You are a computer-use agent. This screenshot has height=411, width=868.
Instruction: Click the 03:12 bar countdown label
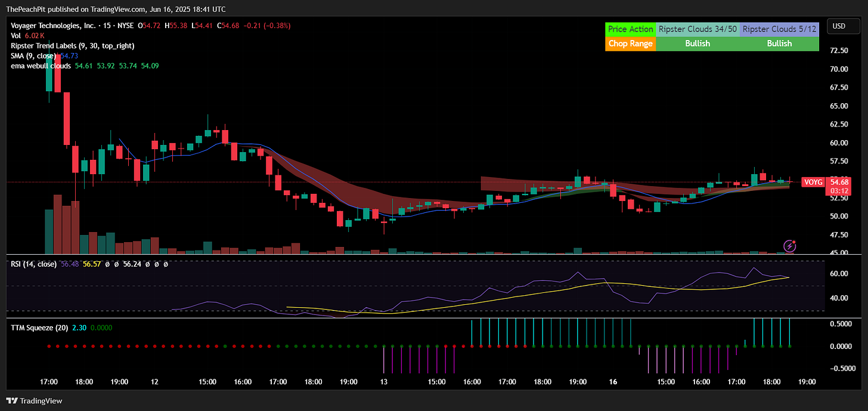839,191
